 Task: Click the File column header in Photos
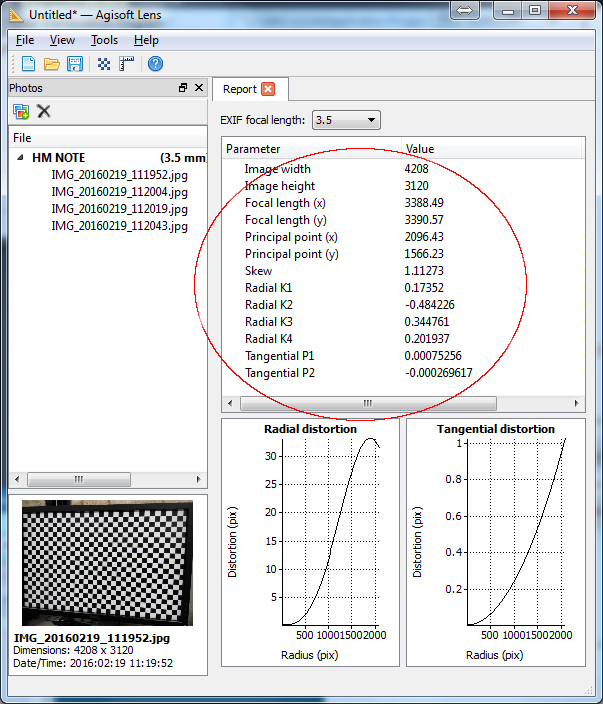(108, 138)
